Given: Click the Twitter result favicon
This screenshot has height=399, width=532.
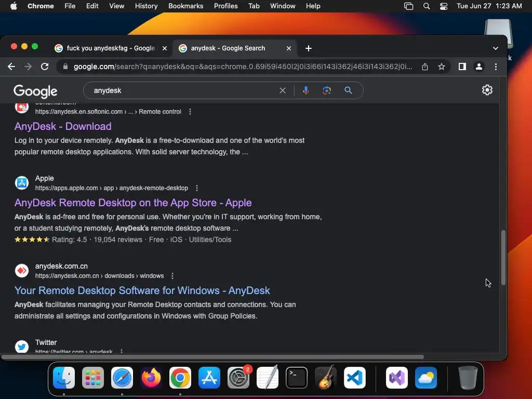Looking at the screenshot, I should pos(22,347).
